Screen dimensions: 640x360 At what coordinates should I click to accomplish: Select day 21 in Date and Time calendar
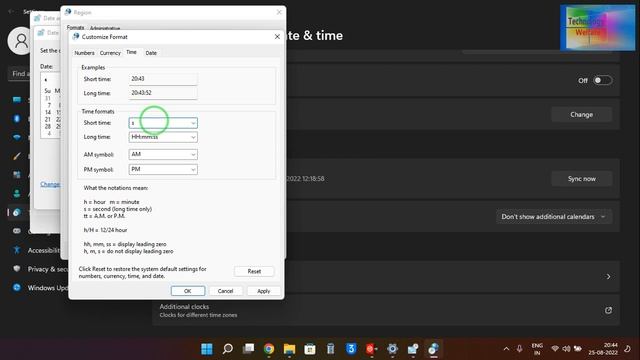click(48, 120)
